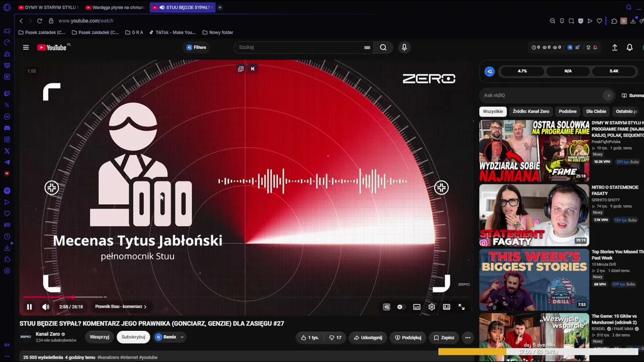Screen dimensions: 644x362
Task: Click the vidIQ round badge in side panel
Action: [490, 71]
